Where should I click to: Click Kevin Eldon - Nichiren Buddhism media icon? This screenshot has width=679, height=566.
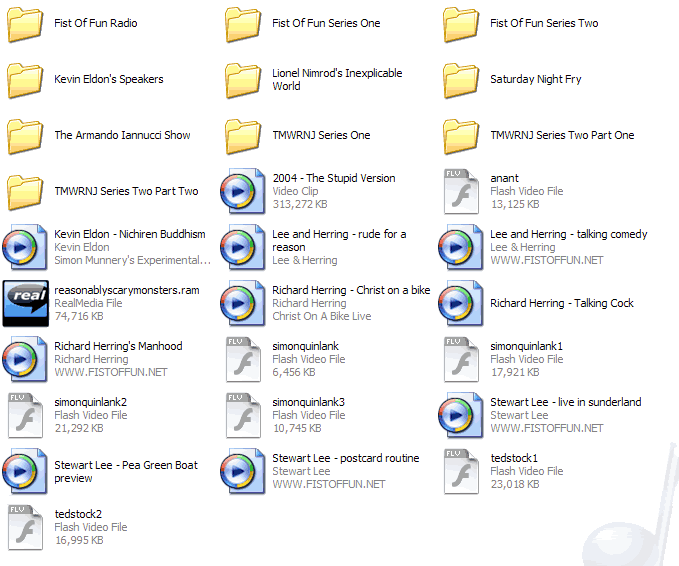[25, 247]
